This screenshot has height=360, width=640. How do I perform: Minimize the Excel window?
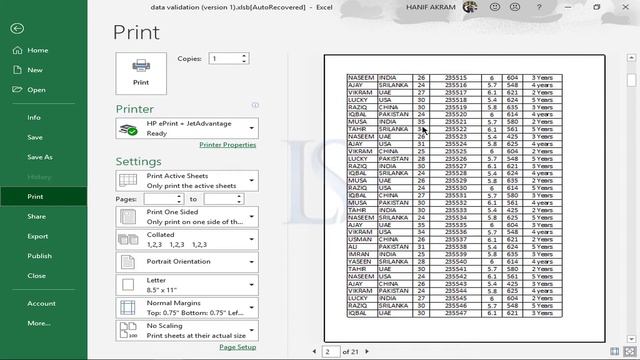coord(568,7)
